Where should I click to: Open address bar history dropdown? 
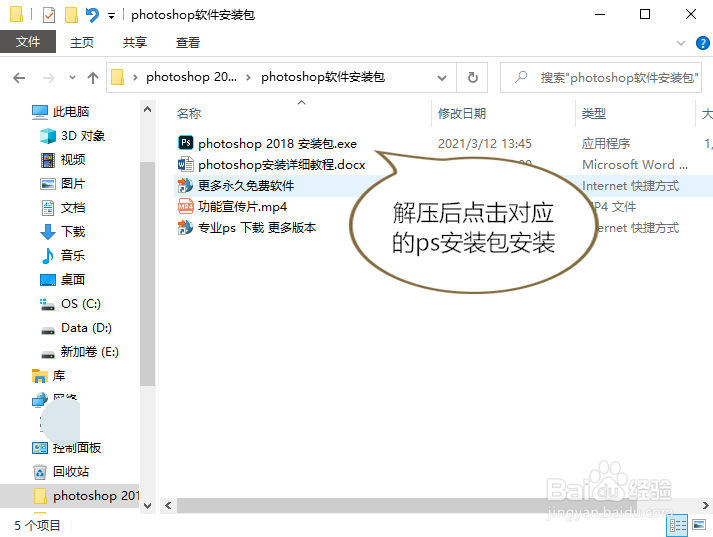click(x=442, y=78)
